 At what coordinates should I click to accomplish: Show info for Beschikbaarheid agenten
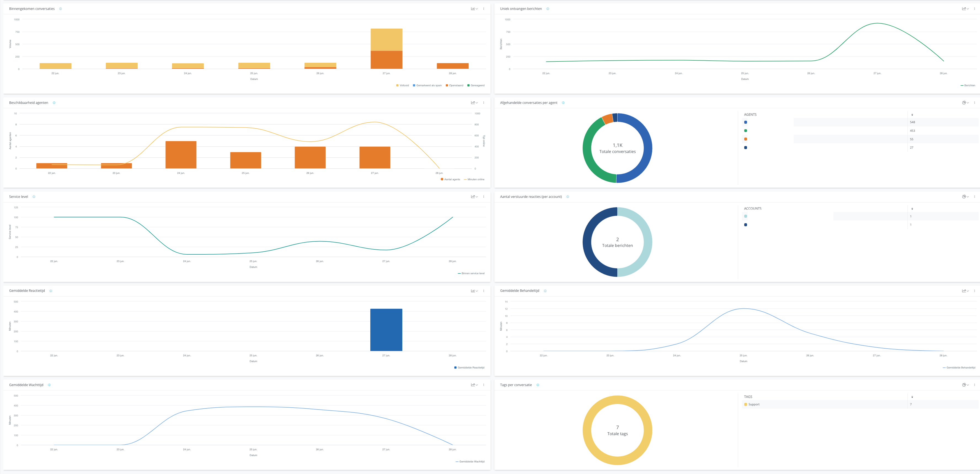click(x=54, y=103)
